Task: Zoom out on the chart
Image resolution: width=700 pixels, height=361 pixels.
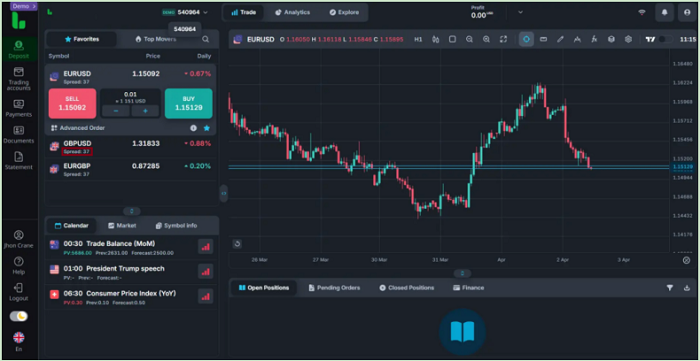Action: 469,39
